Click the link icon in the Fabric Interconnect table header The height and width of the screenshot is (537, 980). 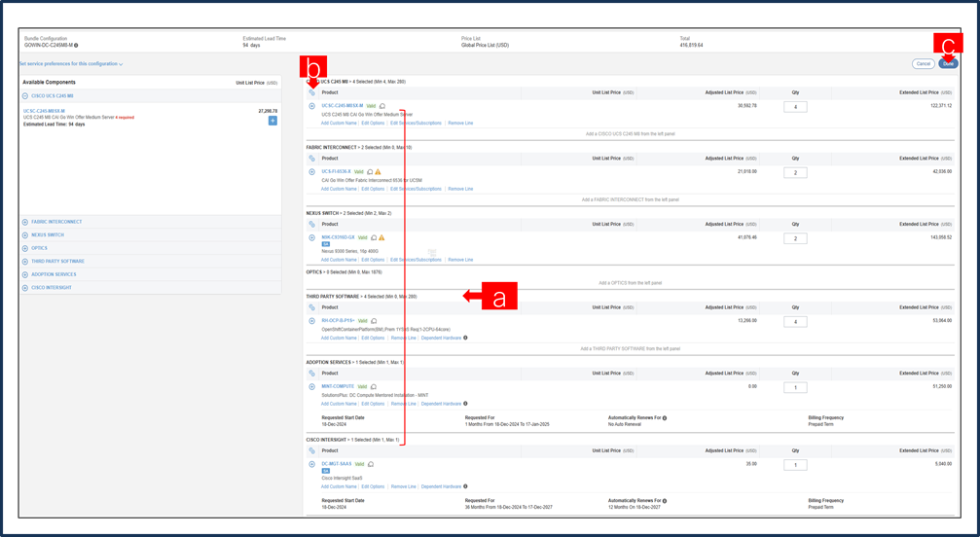[311, 159]
